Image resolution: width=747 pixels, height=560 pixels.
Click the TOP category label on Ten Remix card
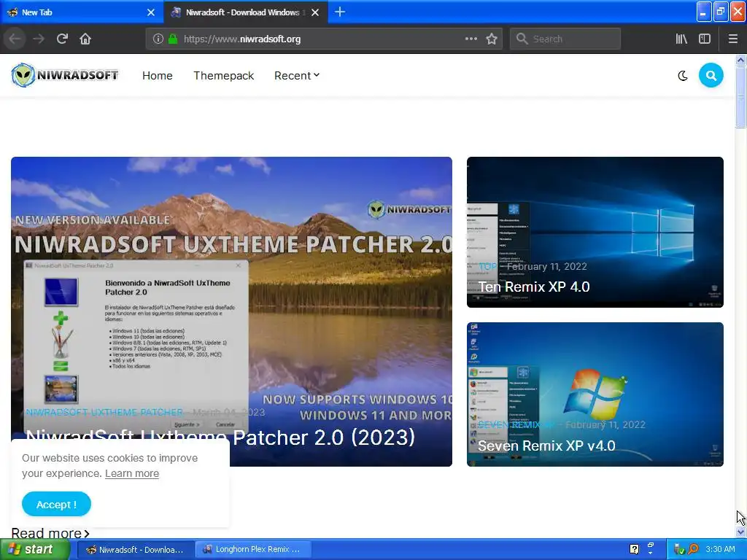click(x=487, y=267)
